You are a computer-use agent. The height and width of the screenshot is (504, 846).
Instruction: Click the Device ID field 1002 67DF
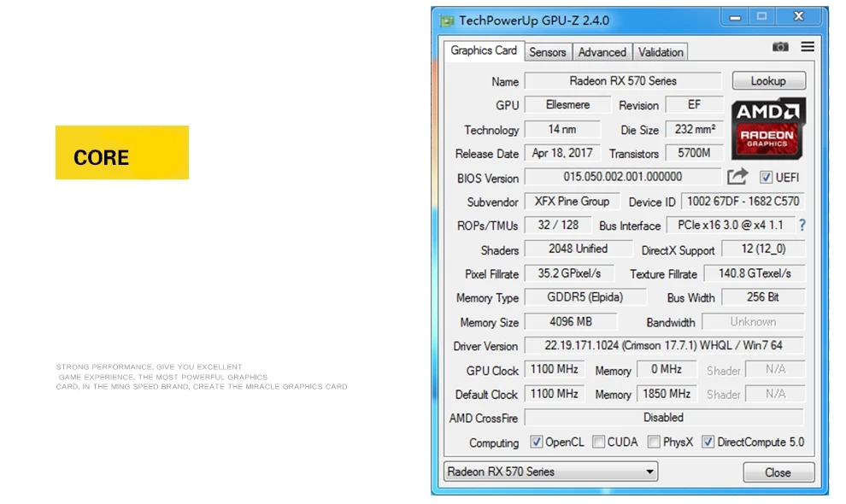743,202
